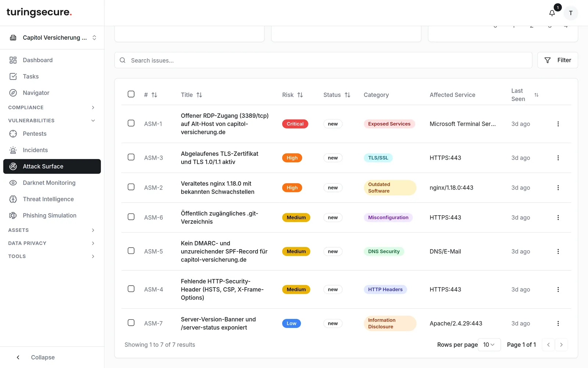Open the three-dot menu for ASM-1
Viewport: 588px width, 368px height.
click(x=558, y=124)
